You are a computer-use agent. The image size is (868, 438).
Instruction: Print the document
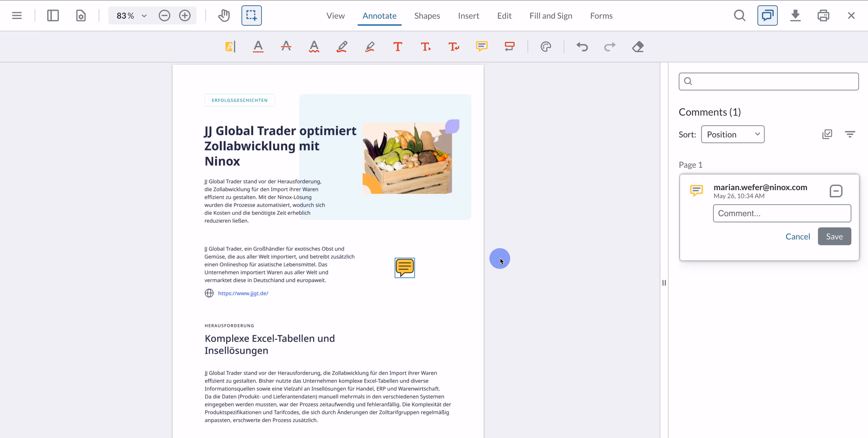(823, 15)
